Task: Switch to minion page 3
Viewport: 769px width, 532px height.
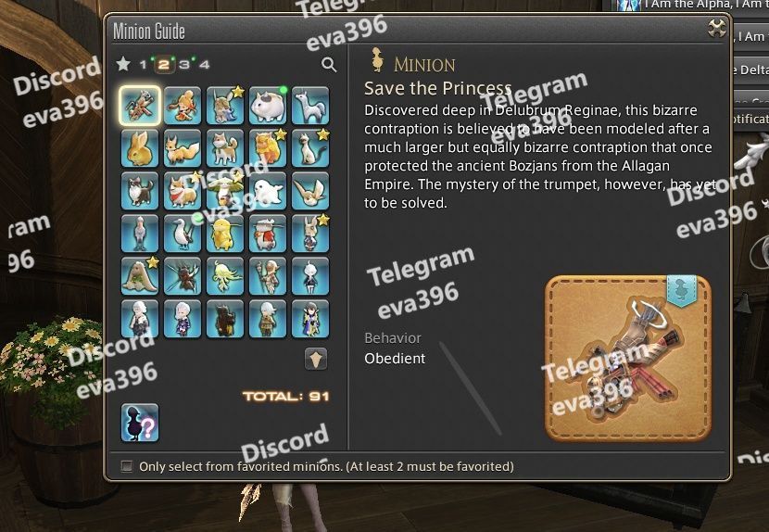Action: click(184, 64)
